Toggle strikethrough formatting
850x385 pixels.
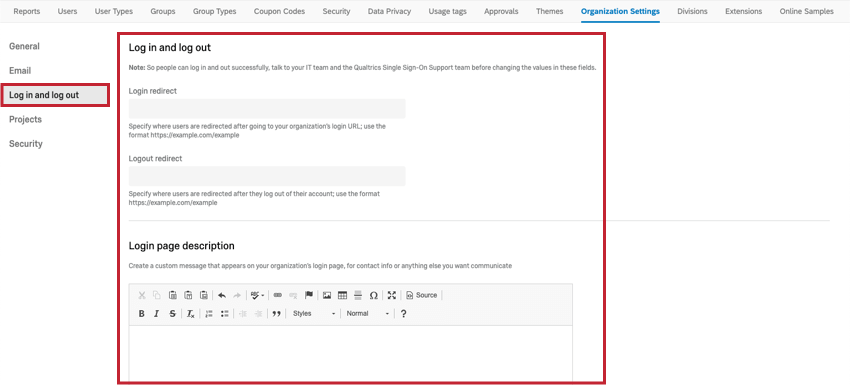tap(172, 313)
